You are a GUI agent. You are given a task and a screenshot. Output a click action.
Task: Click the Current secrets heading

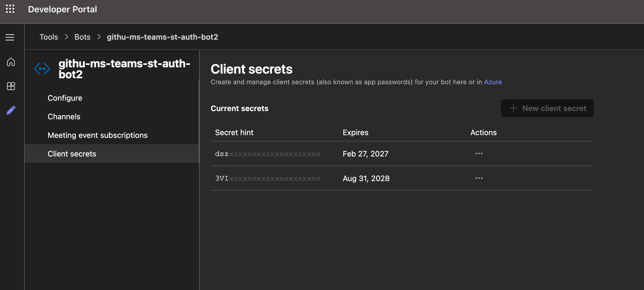pos(239,108)
